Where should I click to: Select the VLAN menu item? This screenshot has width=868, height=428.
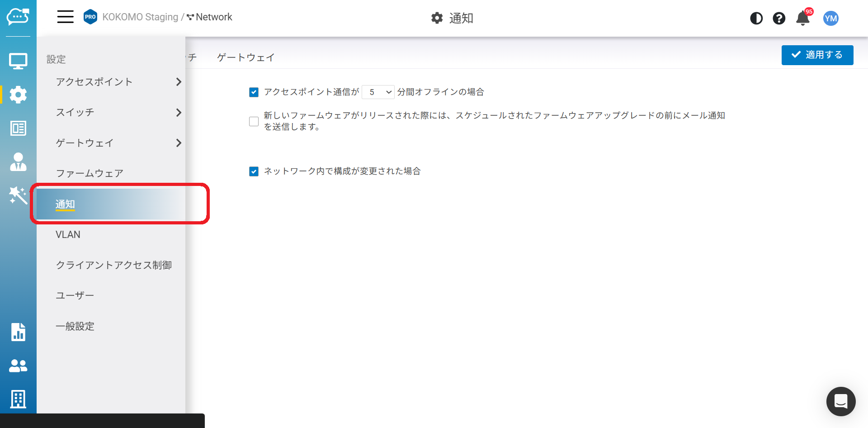(68, 234)
